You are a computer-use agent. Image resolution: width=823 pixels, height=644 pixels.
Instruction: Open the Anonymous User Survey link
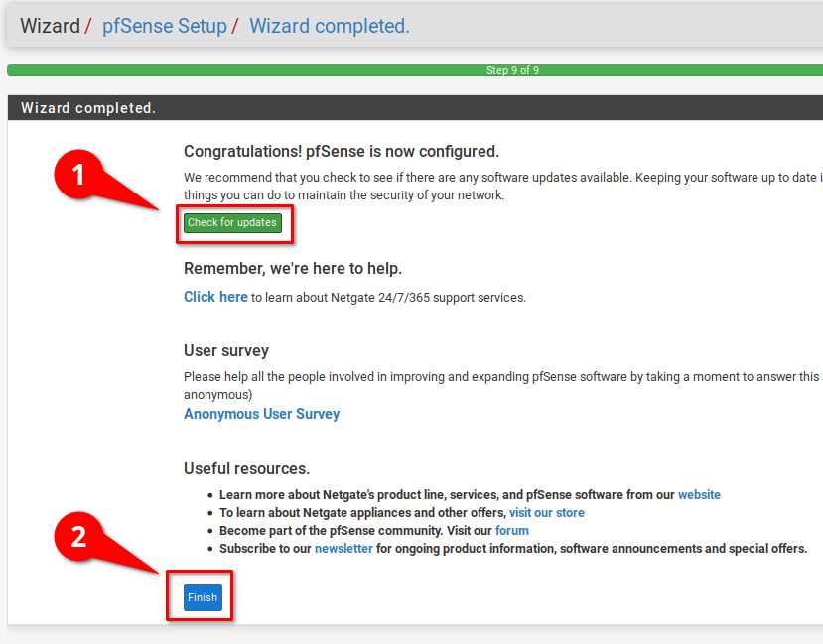pyautogui.click(x=261, y=414)
